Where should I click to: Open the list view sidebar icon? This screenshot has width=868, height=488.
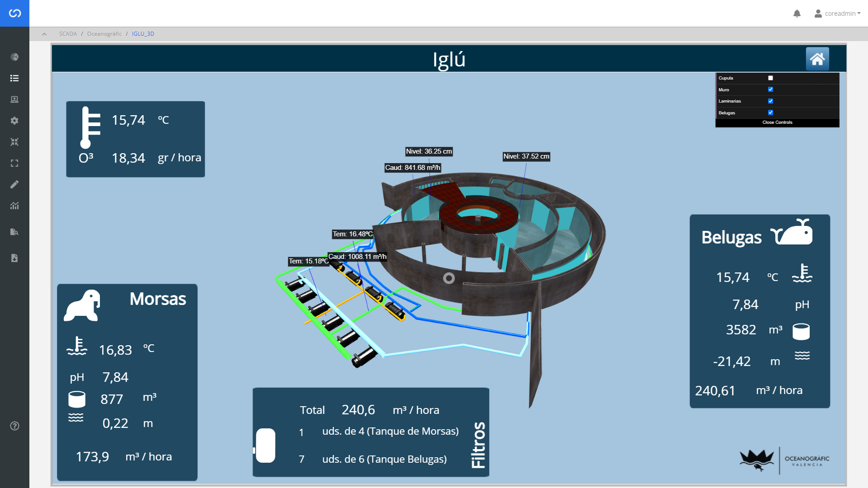tap(14, 78)
